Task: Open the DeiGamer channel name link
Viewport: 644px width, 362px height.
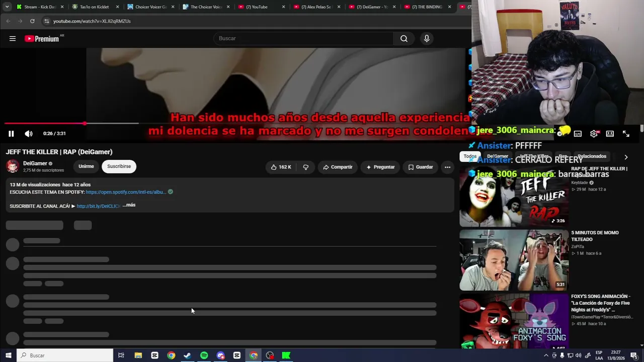Action: [35, 163]
